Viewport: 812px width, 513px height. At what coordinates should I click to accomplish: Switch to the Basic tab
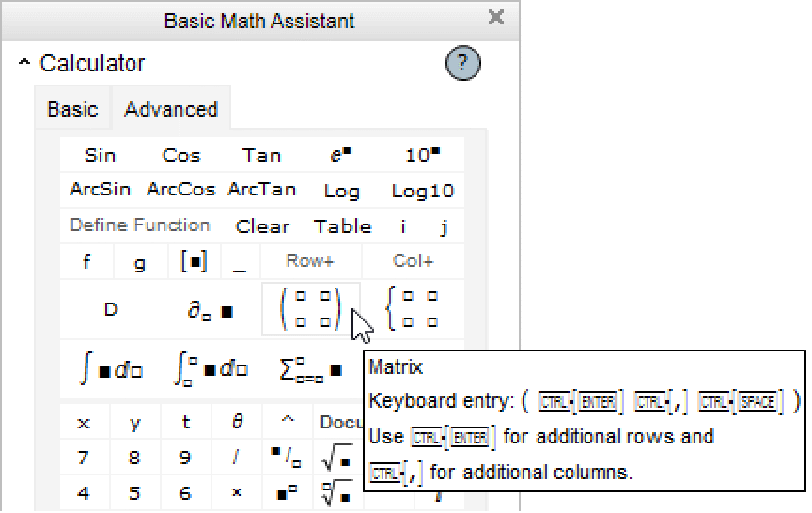[72, 109]
